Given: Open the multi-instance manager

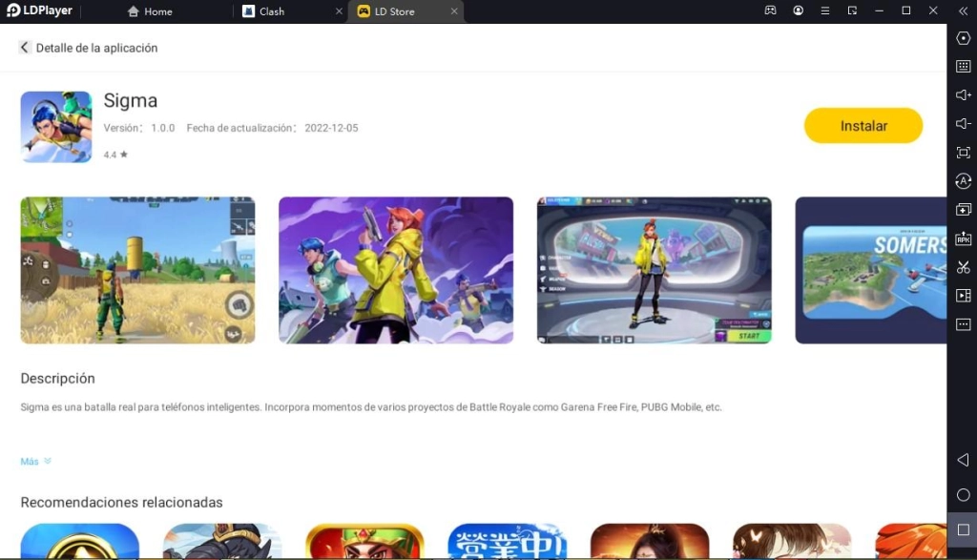Looking at the screenshot, I should (963, 210).
